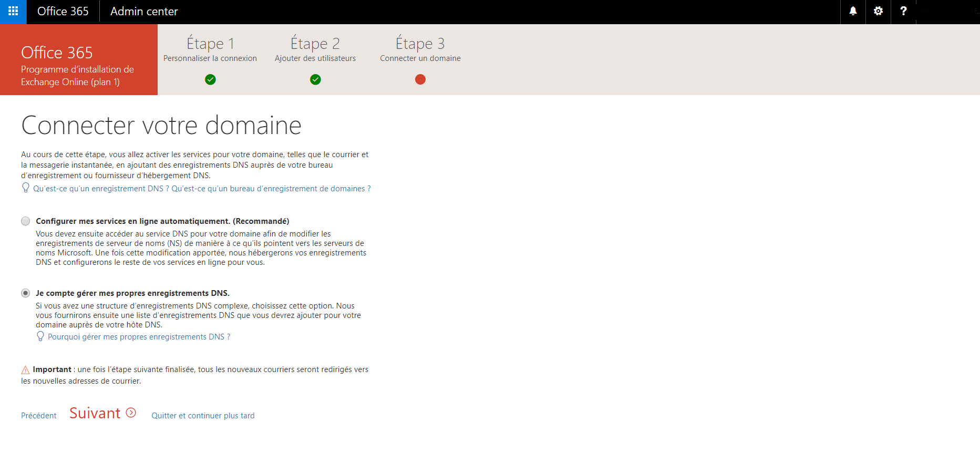Click Quitter et continuer plus tard
Image resolution: width=980 pixels, height=463 pixels.
[203, 415]
